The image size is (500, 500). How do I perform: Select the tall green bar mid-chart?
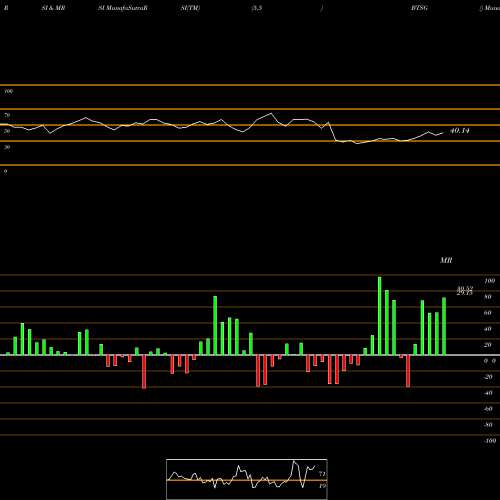215,325
